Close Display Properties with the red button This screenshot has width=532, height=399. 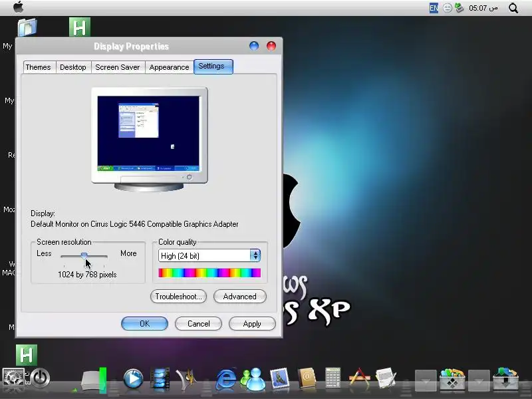point(271,46)
